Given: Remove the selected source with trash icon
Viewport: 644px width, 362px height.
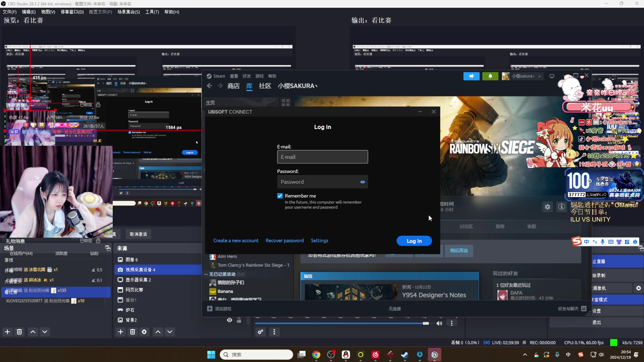Looking at the screenshot, I should (132, 332).
